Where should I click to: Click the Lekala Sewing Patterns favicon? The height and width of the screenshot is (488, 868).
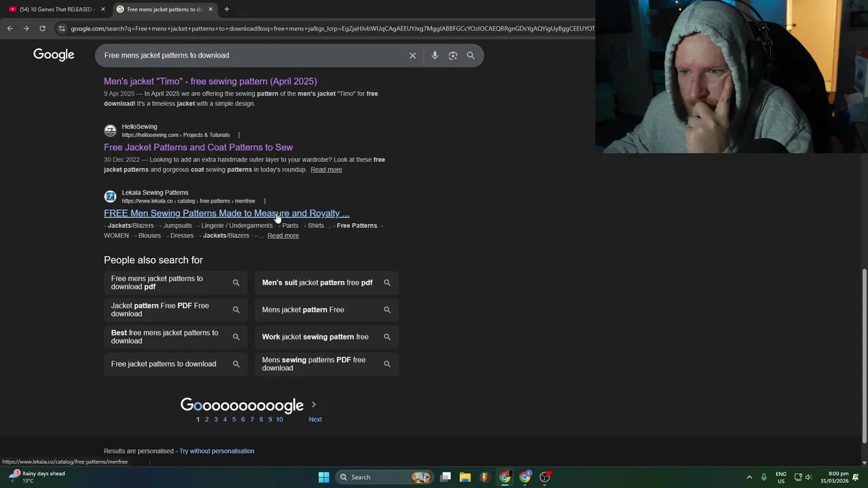click(x=110, y=197)
